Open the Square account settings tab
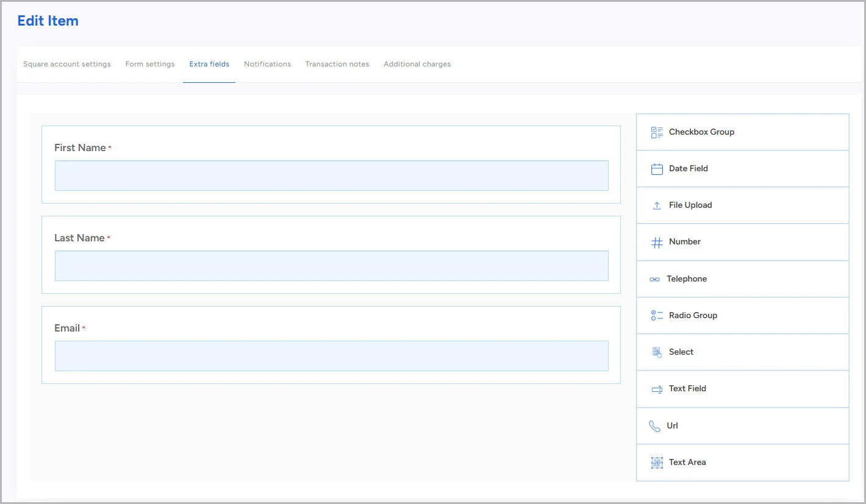The image size is (866, 504). pos(67,64)
